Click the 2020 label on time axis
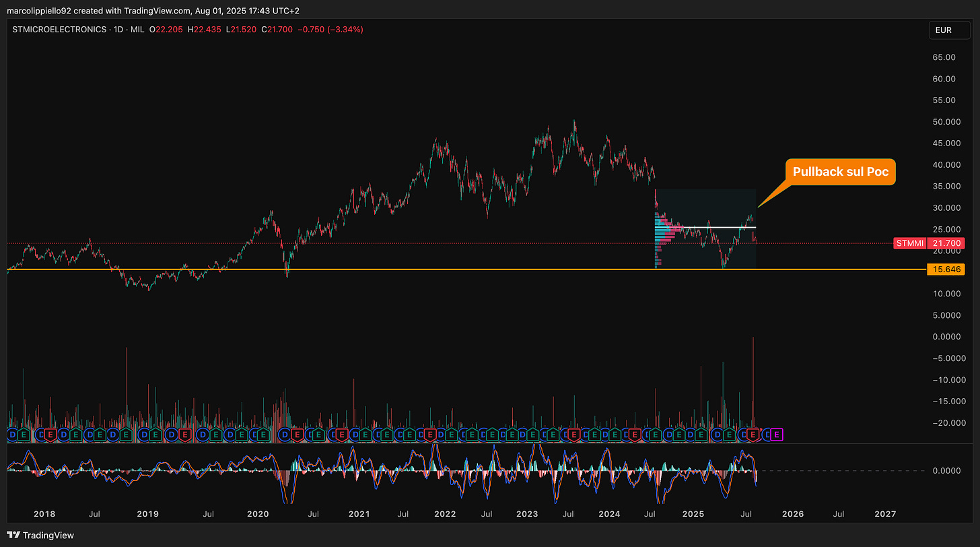 pyautogui.click(x=258, y=513)
